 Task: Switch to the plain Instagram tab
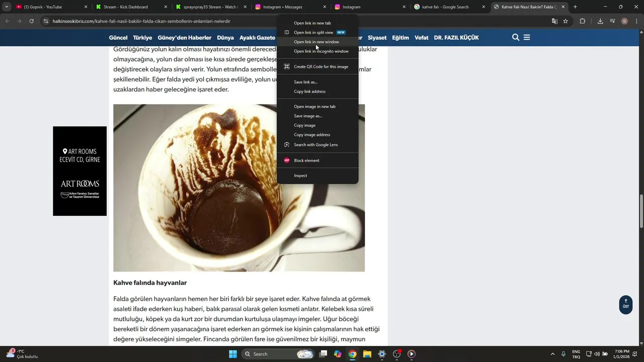370,7
